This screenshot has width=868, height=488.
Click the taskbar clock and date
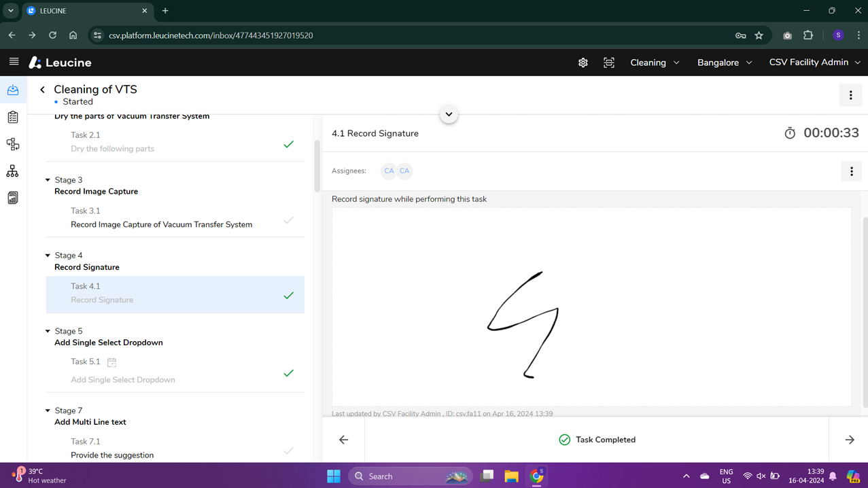806,476
